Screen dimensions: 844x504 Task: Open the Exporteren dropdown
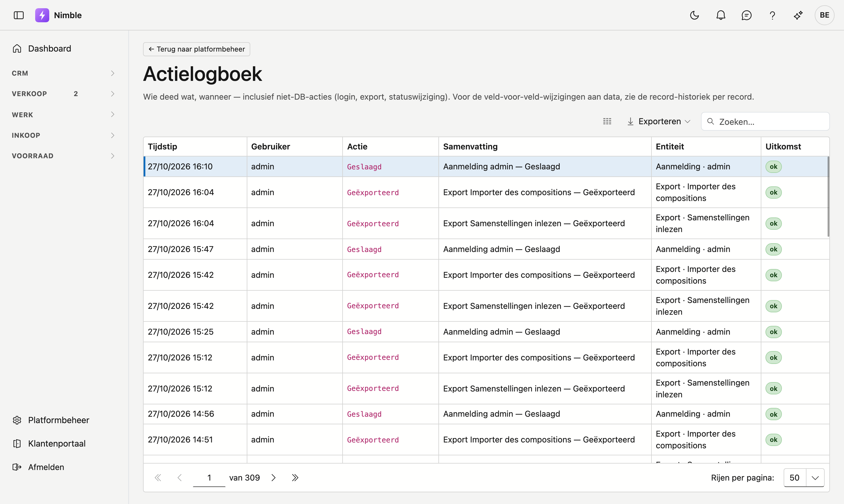point(658,121)
